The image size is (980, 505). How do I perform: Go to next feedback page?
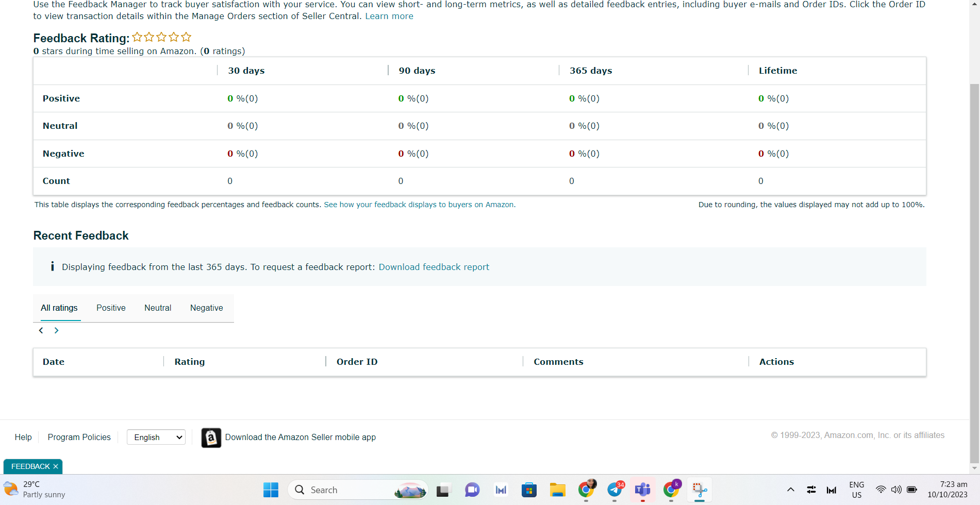click(x=57, y=330)
